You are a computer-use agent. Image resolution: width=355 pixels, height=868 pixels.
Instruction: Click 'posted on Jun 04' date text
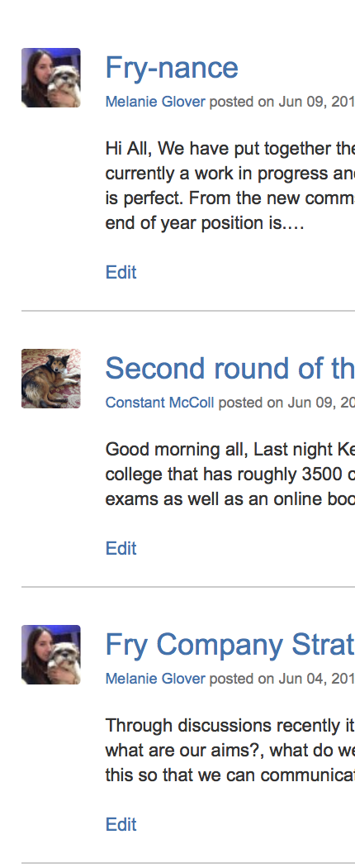pyautogui.click(x=282, y=679)
